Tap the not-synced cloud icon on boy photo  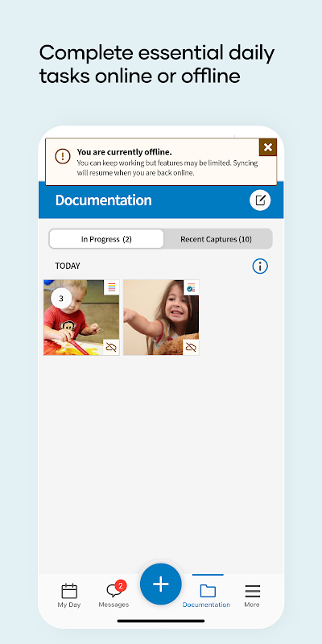[x=111, y=348]
